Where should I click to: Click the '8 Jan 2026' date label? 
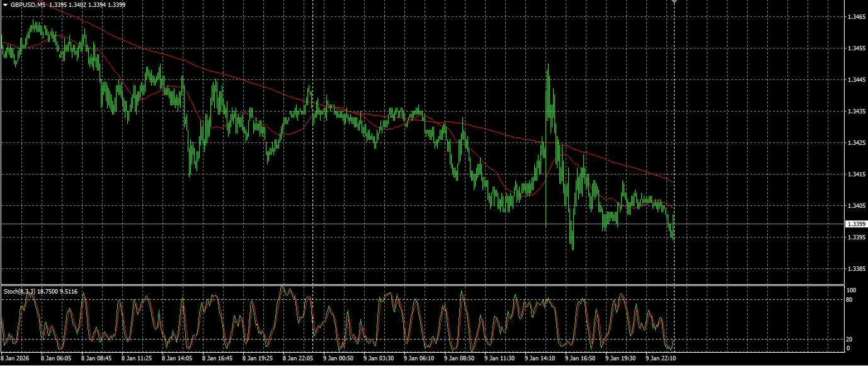coord(16,358)
